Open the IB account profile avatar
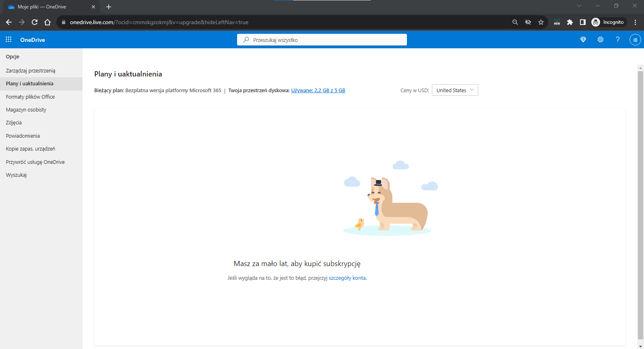This screenshot has height=349, width=644. pyautogui.click(x=635, y=40)
